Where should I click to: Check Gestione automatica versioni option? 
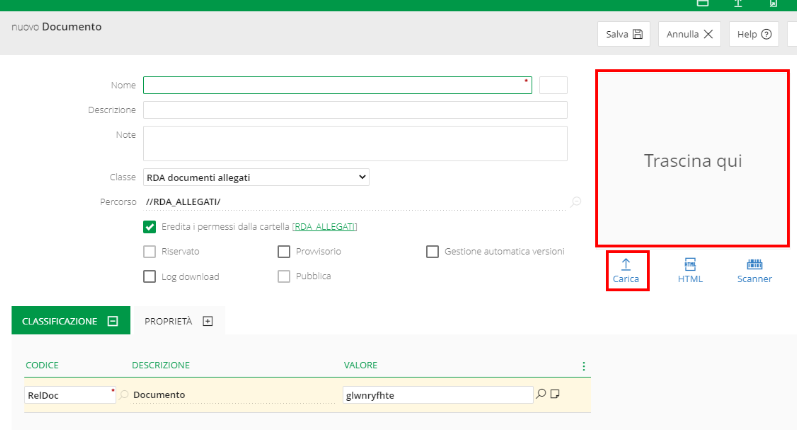pos(433,252)
